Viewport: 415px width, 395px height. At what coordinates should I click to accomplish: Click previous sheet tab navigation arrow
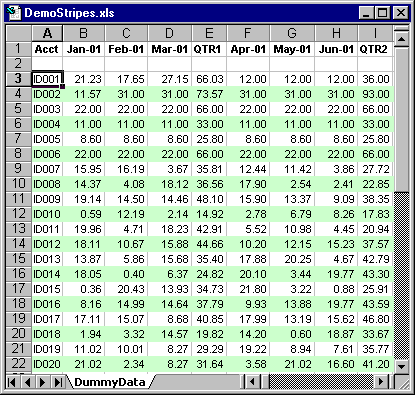27,382
